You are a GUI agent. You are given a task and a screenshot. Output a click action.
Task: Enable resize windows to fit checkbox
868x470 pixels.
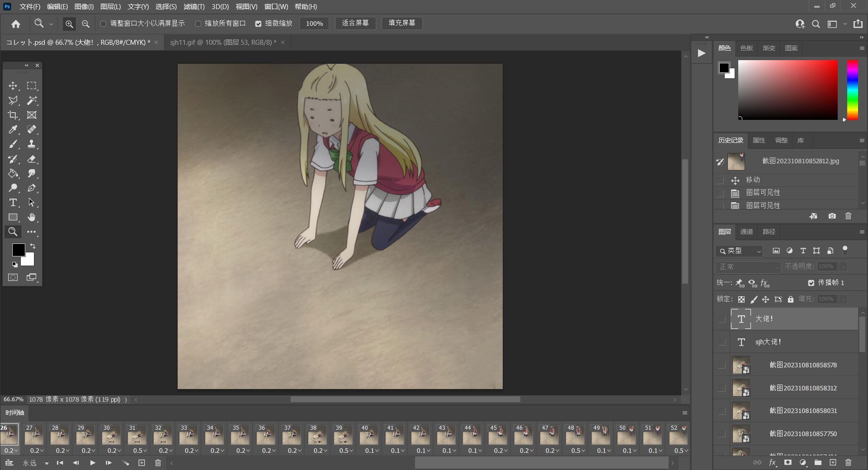click(103, 24)
